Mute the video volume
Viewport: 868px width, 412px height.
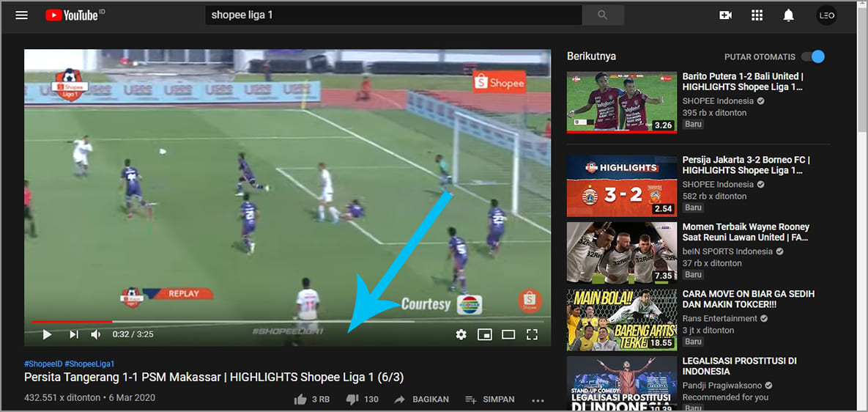click(x=96, y=334)
